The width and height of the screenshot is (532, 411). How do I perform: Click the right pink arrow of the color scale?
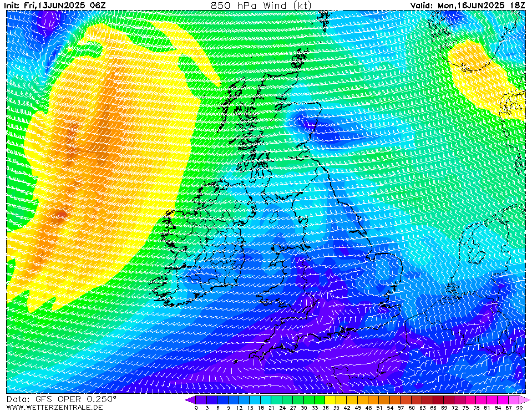[525, 400]
